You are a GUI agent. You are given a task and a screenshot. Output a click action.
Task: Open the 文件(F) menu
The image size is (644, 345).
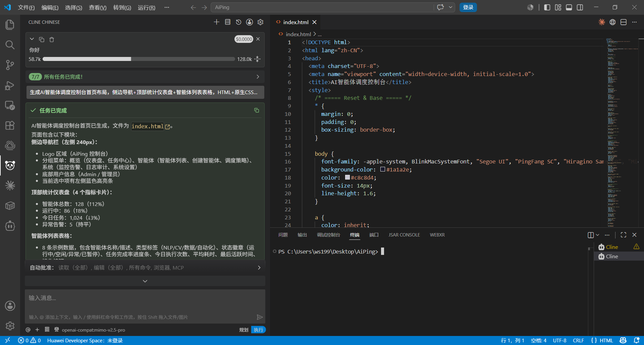coord(26,7)
